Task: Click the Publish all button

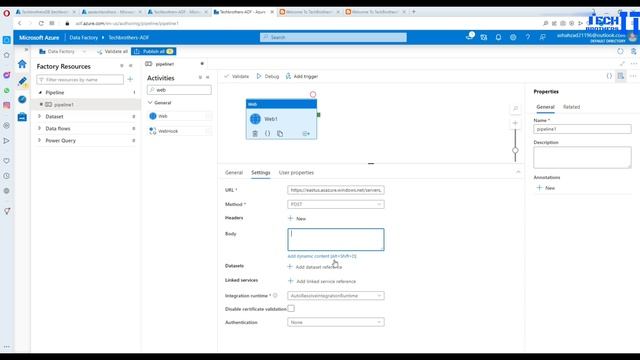Action: coord(153,51)
